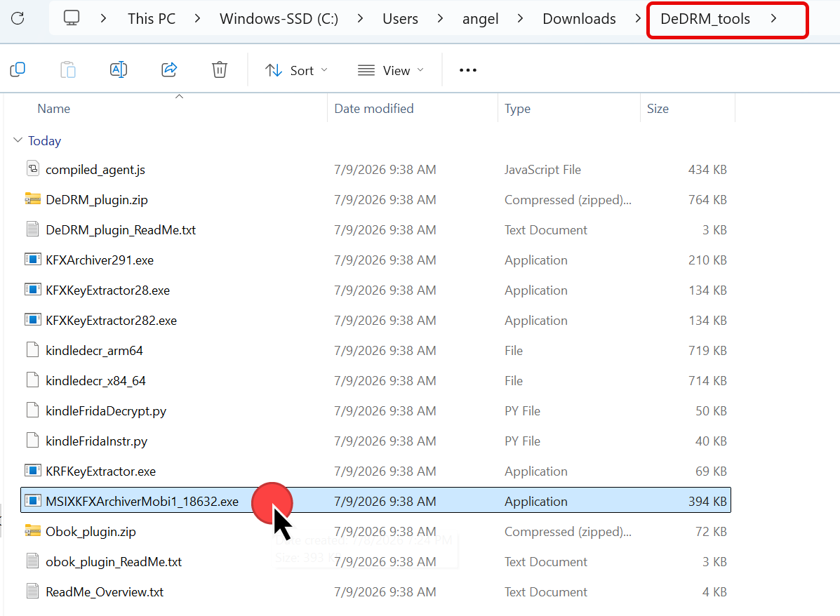Click the 434 KB size value
The height and width of the screenshot is (616, 840).
tap(707, 170)
